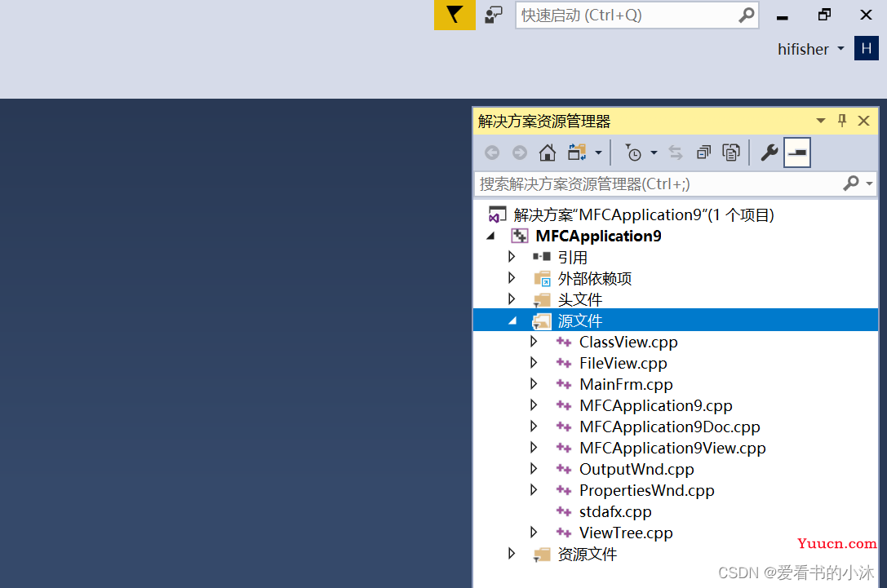Toggle the Preview Selected Items button

pyautogui.click(x=797, y=153)
